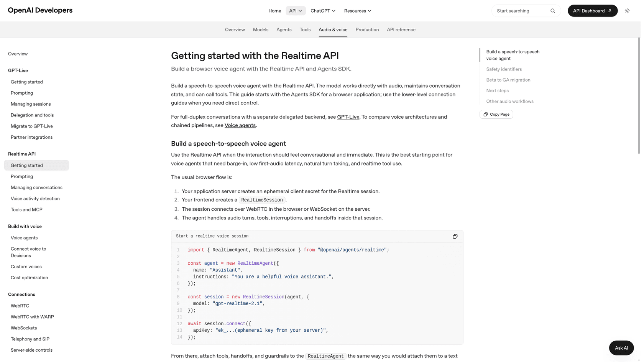Open Cost optimization sidebar page
Viewport: 644px width, 362px height.
pyautogui.click(x=30, y=278)
